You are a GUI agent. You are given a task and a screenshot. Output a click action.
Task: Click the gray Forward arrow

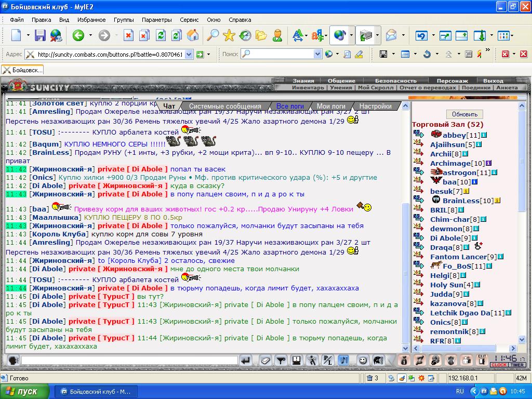[104, 35]
